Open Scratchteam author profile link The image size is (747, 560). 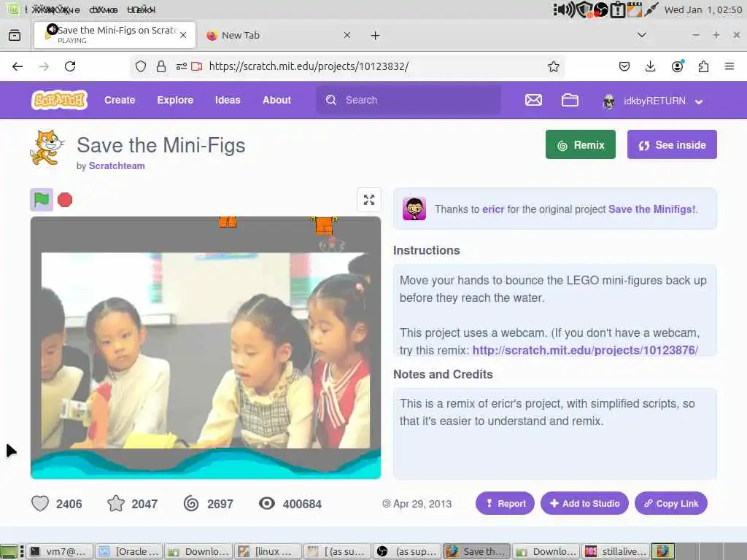(117, 166)
